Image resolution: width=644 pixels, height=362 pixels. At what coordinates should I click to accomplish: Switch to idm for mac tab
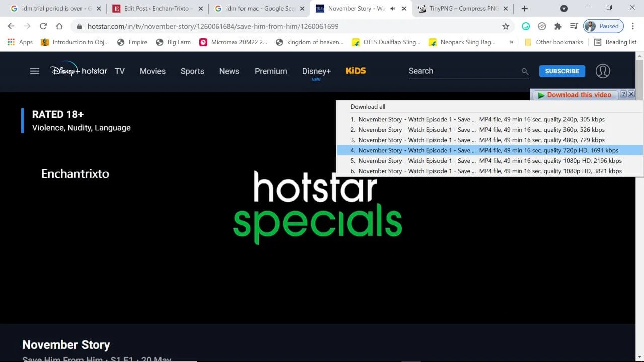click(x=260, y=9)
